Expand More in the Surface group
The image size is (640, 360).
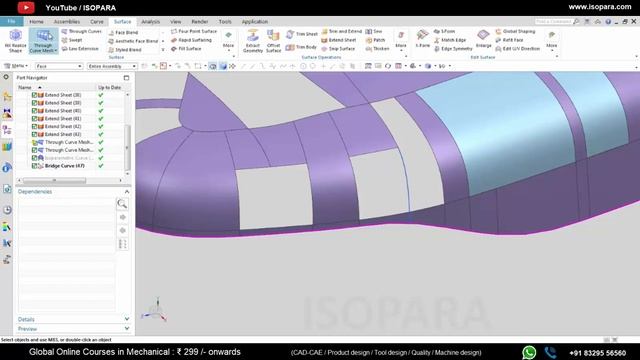tap(228, 40)
